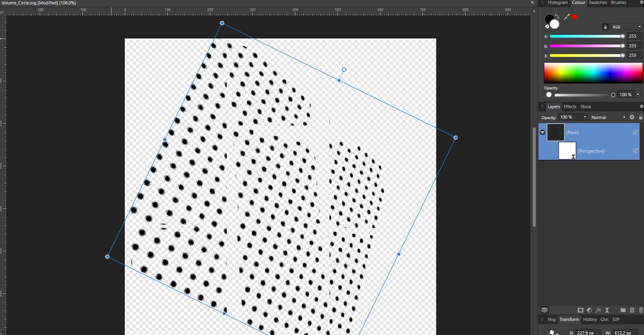Swap foreground and background colours
Image resolution: width=644 pixels, height=335 pixels.
pyautogui.click(x=557, y=16)
